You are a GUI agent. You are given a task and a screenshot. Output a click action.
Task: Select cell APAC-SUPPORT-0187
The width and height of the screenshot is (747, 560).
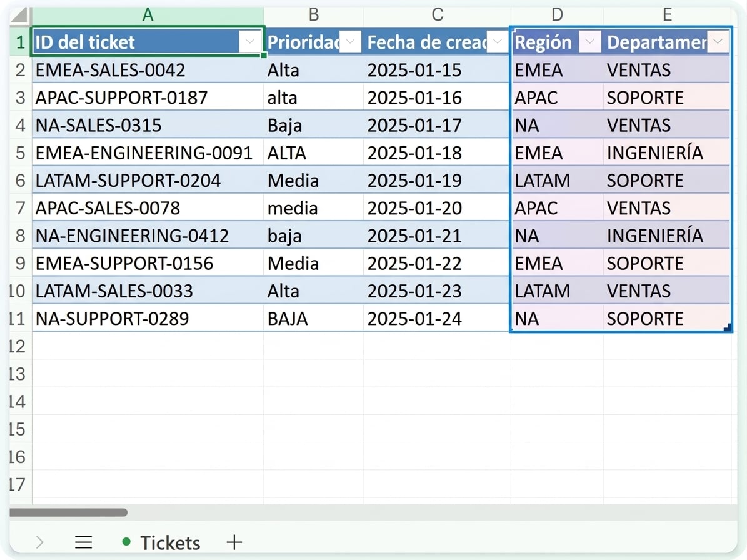click(x=148, y=97)
